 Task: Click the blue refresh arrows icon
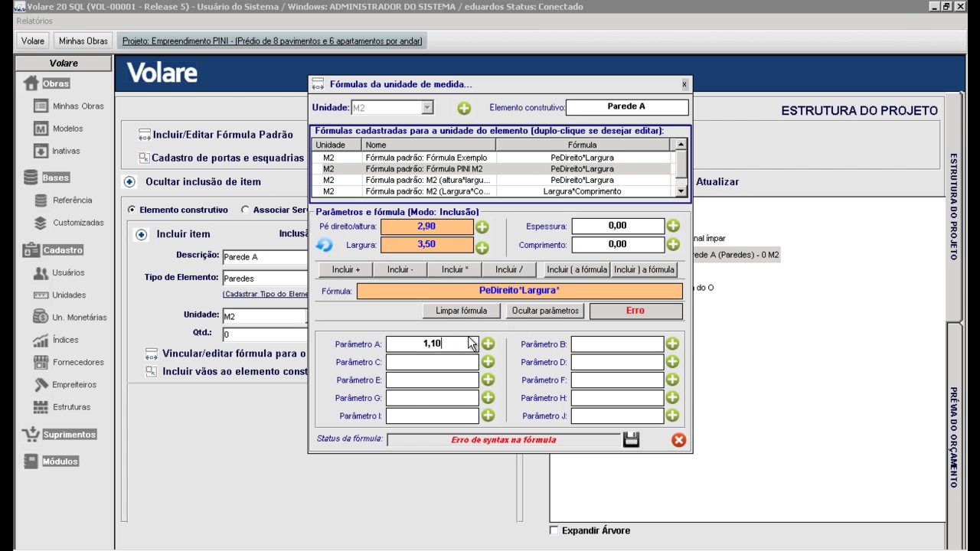325,245
